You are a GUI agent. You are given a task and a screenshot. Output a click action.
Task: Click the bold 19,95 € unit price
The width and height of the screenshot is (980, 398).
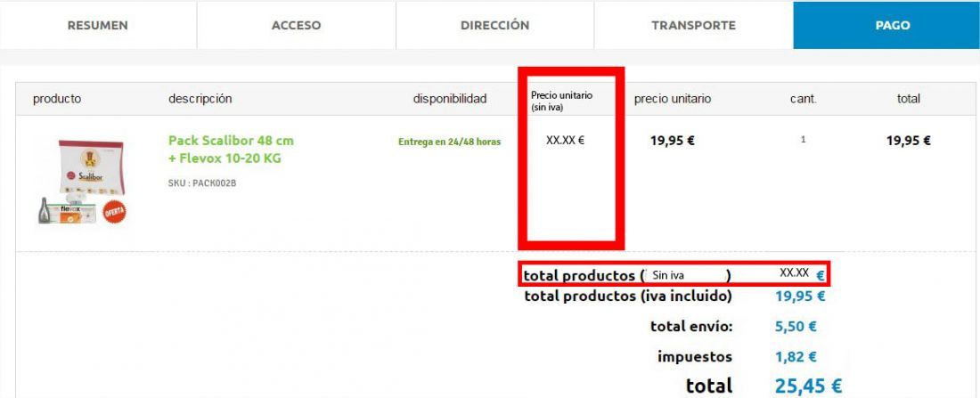coord(673,141)
